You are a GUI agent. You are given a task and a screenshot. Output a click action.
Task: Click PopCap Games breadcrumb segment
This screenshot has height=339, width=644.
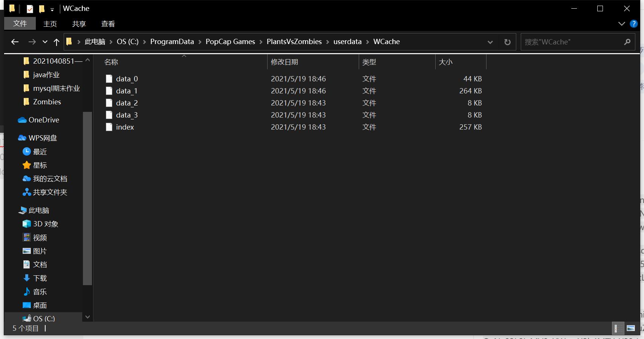click(230, 42)
